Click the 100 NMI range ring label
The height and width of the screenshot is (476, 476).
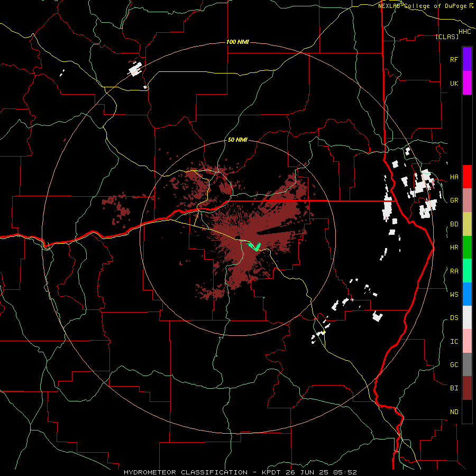237,42
